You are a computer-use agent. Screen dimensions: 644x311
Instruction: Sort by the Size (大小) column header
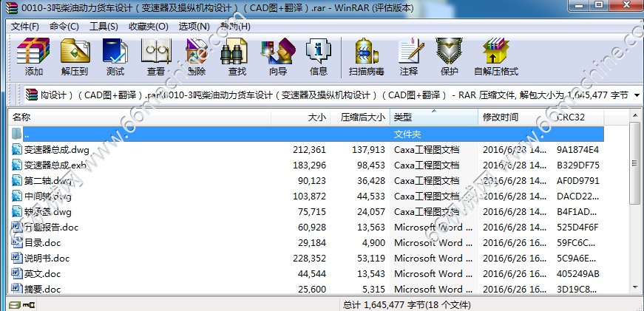pos(300,117)
